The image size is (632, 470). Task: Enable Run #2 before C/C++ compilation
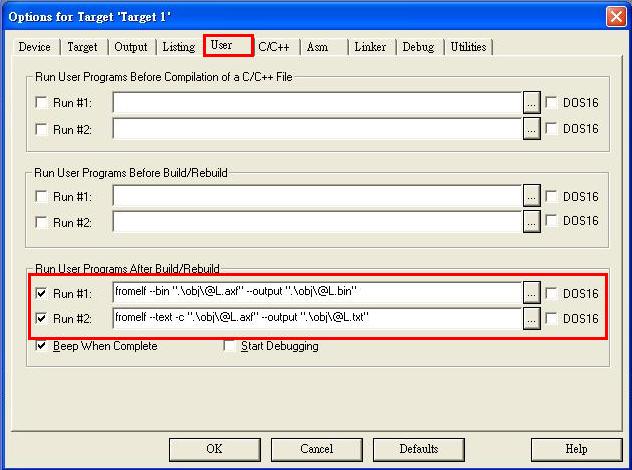(x=42, y=129)
